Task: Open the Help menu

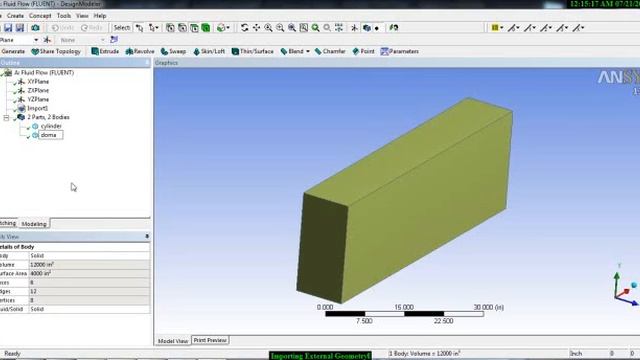Action: click(x=100, y=16)
